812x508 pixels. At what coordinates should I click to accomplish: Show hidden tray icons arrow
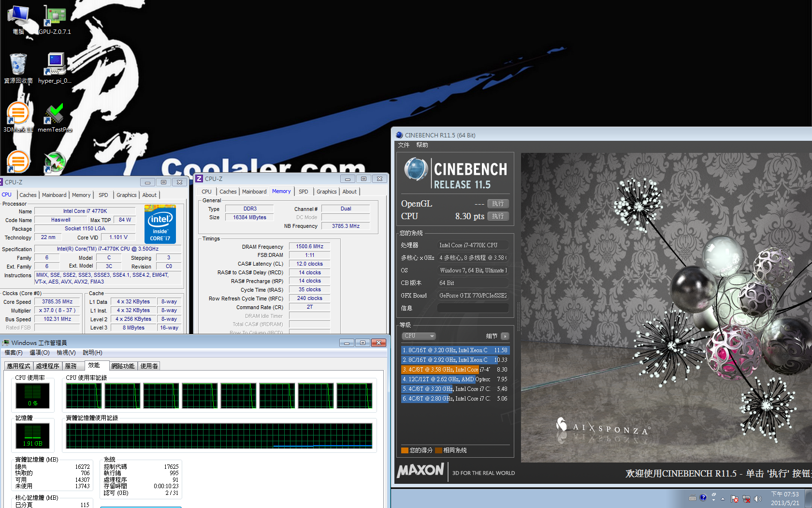pyautogui.click(x=723, y=498)
